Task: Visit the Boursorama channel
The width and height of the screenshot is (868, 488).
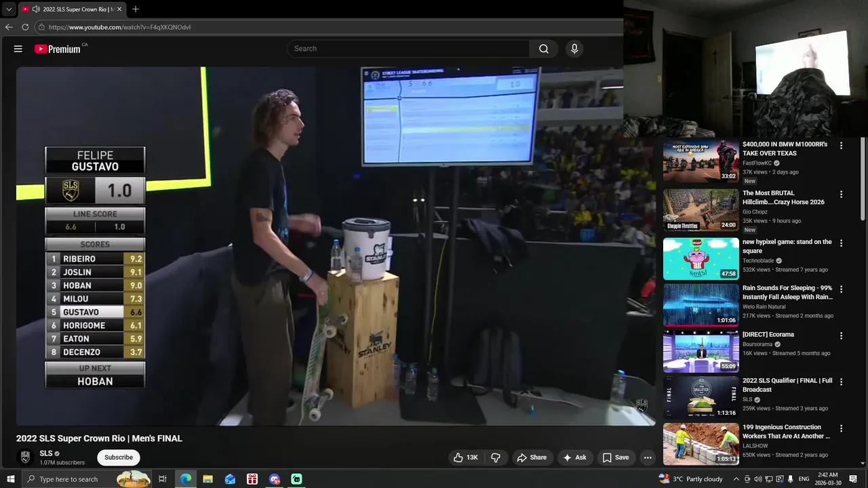Action: 757,344
